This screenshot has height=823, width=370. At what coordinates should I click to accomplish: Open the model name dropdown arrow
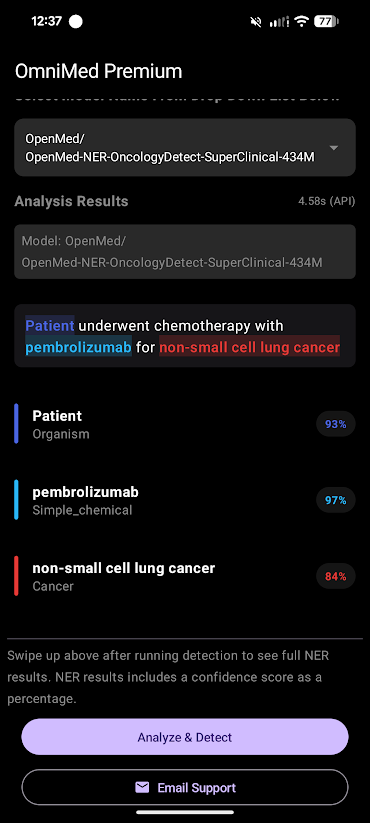[x=334, y=148]
